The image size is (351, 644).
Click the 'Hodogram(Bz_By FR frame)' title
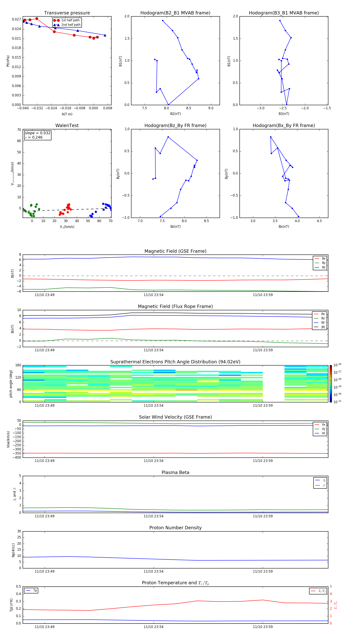pyautogui.click(x=175, y=125)
